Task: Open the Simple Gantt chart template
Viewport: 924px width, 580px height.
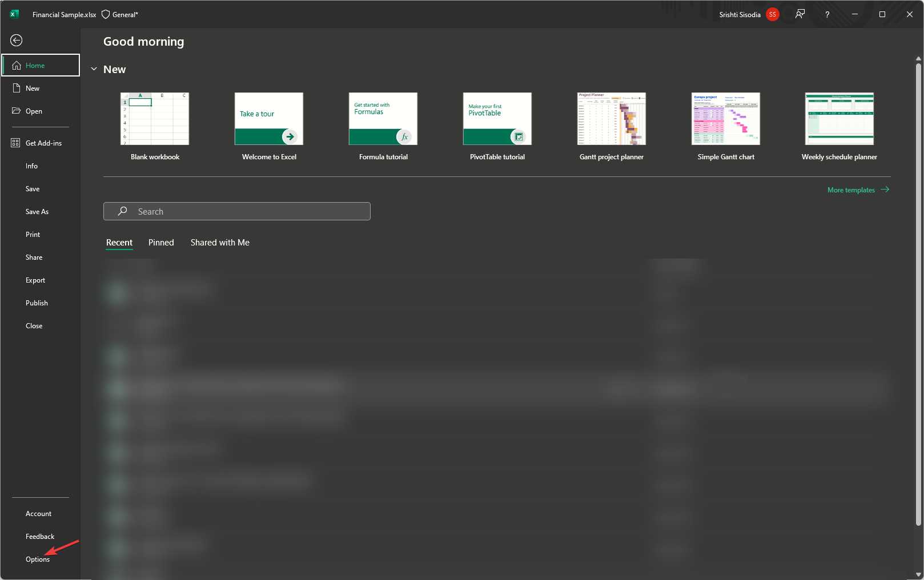Action: click(726, 119)
